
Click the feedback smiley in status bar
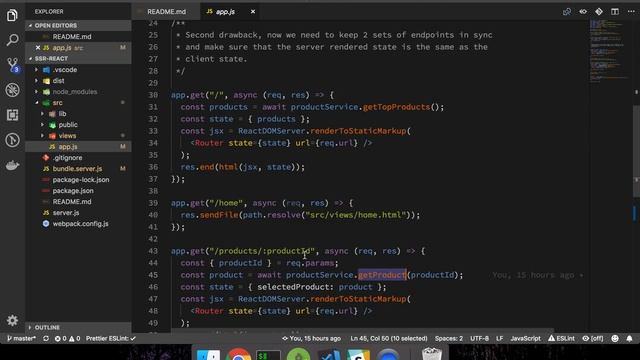pos(615,338)
